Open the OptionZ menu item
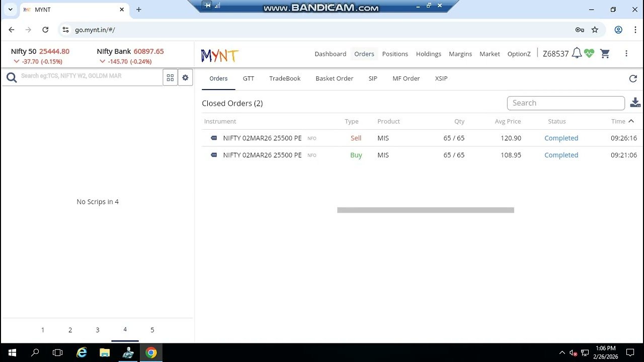Image resolution: width=644 pixels, height=362 pixels. click(519, 54)
